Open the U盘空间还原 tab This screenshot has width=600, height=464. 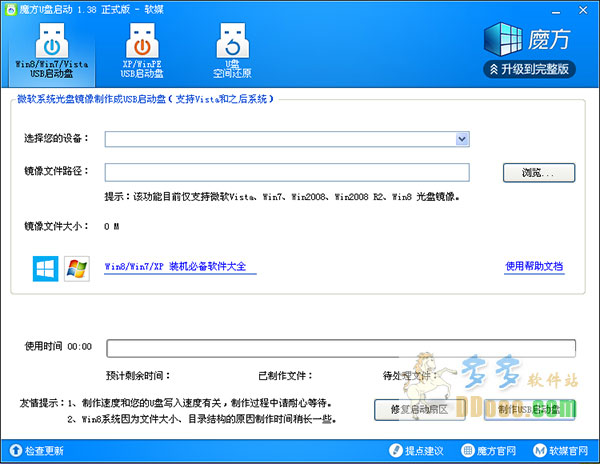pos(232,51)
